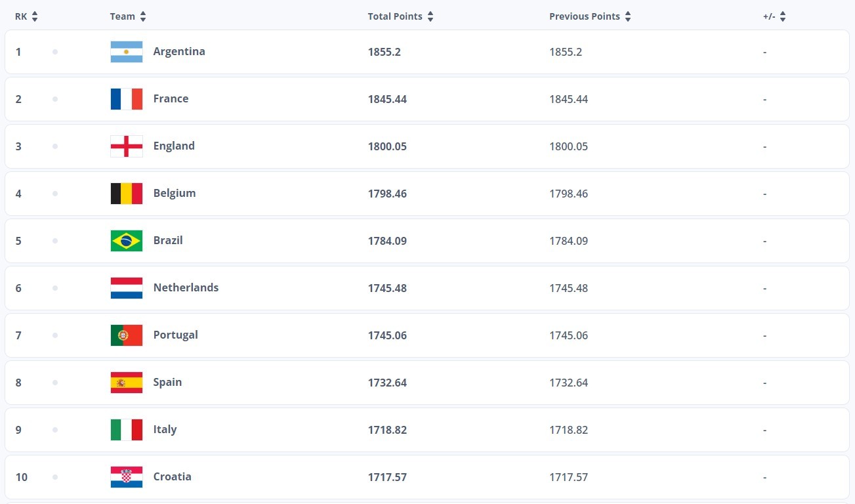Click the Croatia flag icon
The image size is (855, 504).
coord(127,477)
